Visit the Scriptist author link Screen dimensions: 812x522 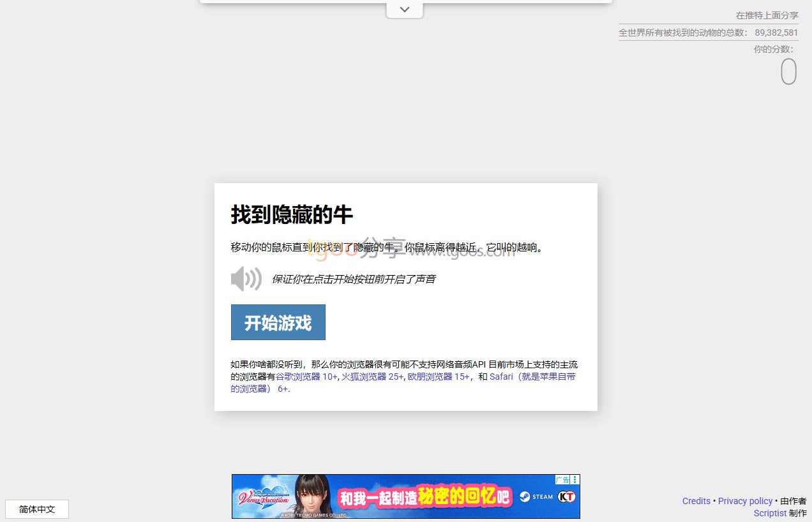[x=770, y=513]
